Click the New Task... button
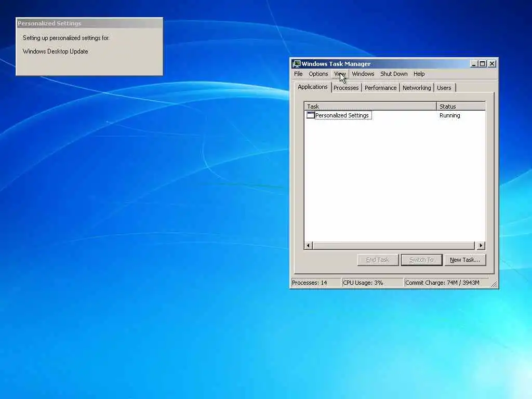This screenshot has height=399, width=532. point(465,260)
